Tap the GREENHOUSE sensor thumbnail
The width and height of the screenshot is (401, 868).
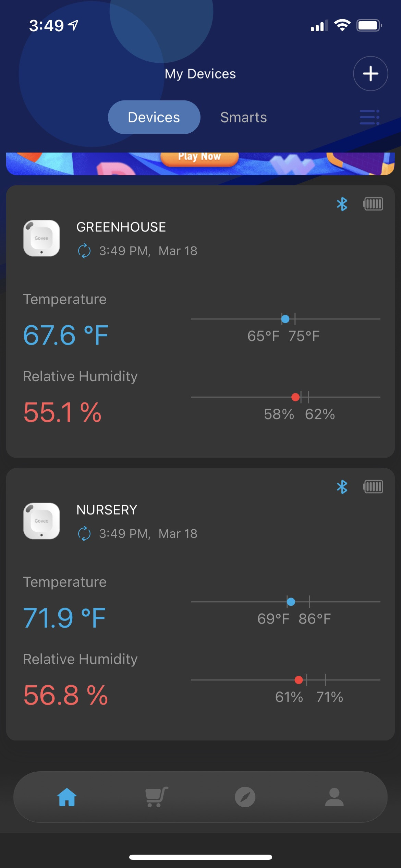pyautogui.click(x=41, y=238)
